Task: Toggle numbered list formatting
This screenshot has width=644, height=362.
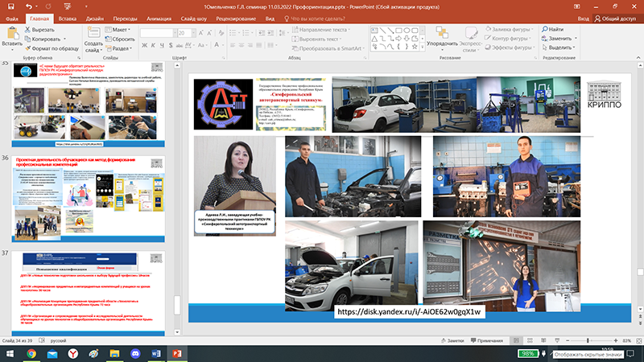Action: point(247,33)
